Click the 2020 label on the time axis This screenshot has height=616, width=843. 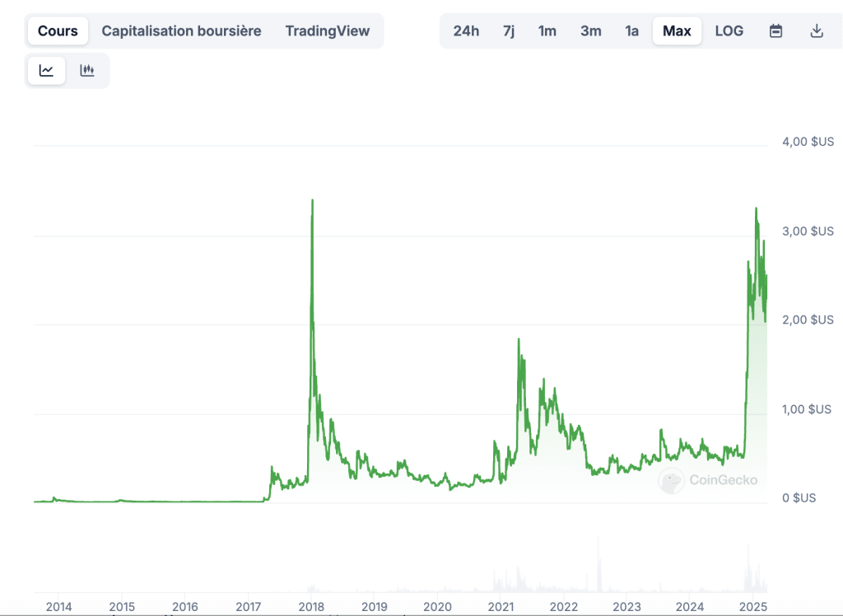[x=438, y=607]
